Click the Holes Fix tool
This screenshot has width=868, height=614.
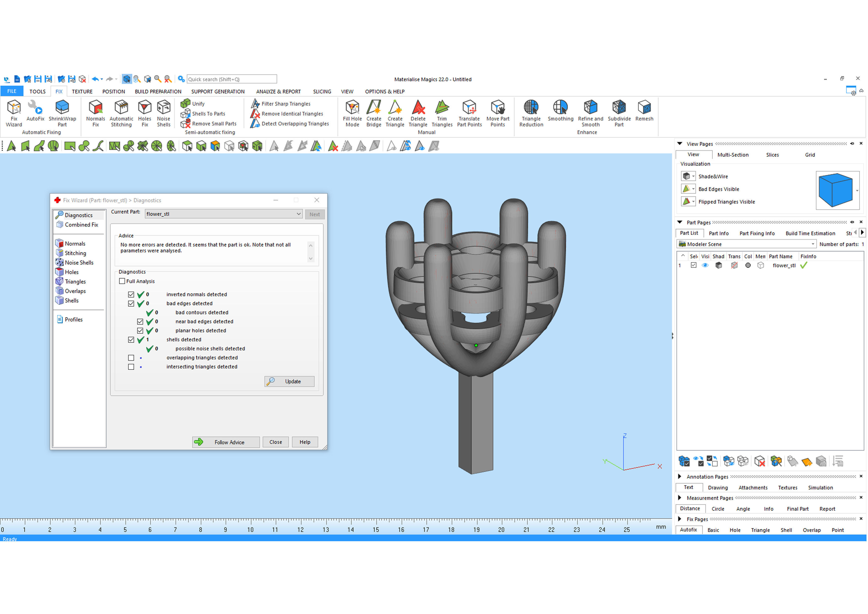point(145,113)
